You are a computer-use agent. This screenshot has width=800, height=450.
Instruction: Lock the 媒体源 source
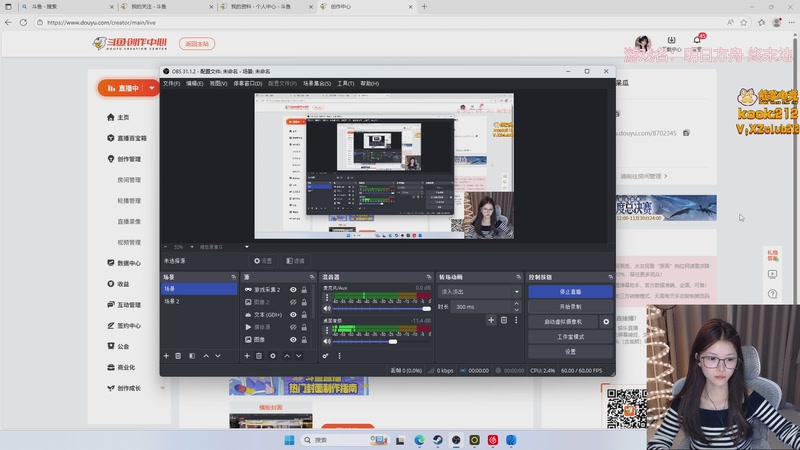[x=304, y=327]
